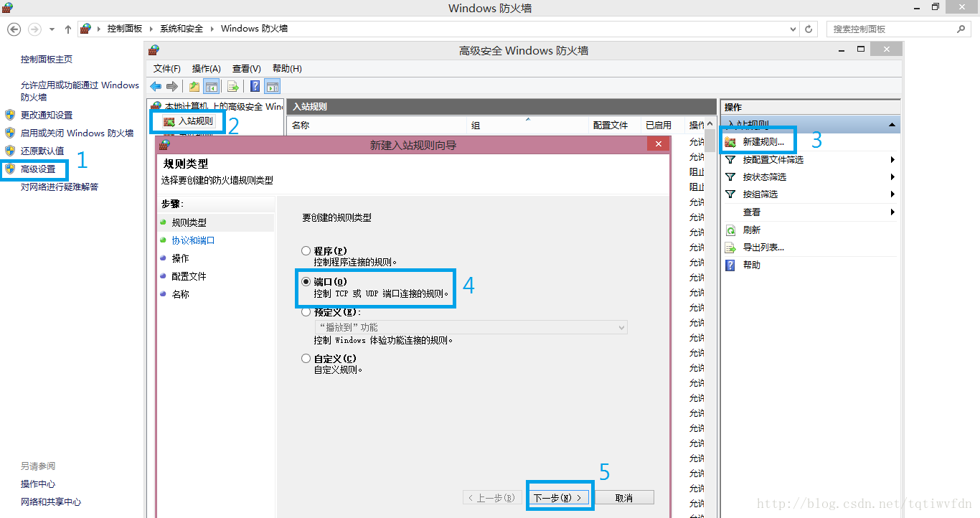Click the up-one-level folder toolbar icon
Screen dimensions: 980x518
[194, 87]
